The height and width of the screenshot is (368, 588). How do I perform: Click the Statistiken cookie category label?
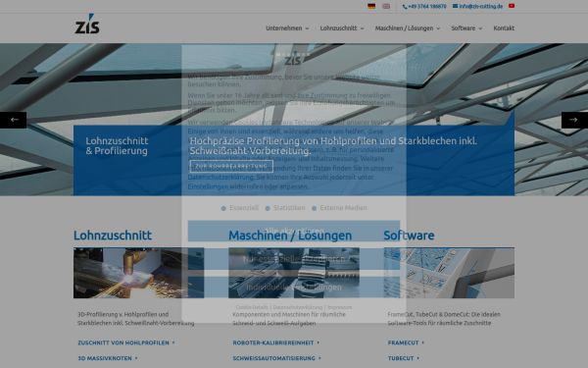(289, 208)
